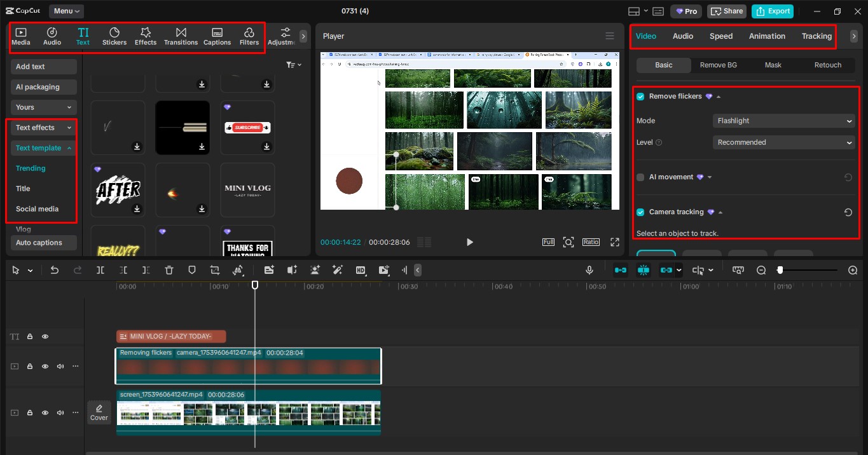
Task: Open the Filters panel
Action: pos(249,36)
